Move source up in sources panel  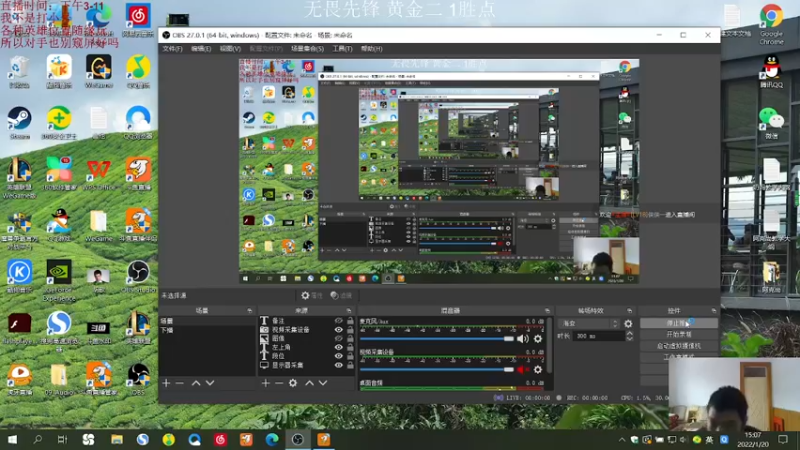(x=309, y=383)
